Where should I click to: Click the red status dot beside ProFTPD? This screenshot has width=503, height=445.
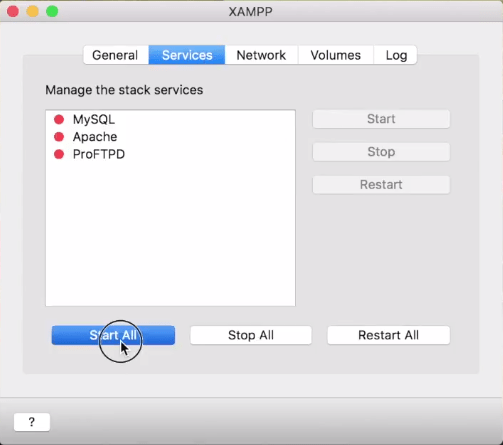point(59,154)
